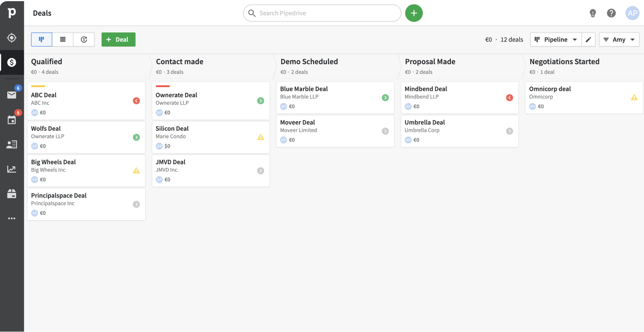644x332 pixels.
Task: Open the Mail inbox in sidebar
Action: click(12, 95)
